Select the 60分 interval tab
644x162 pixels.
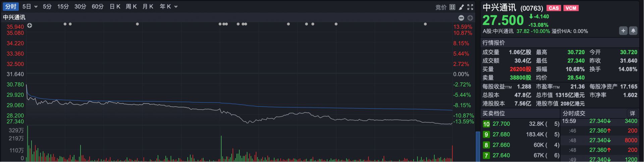point(98,7)
